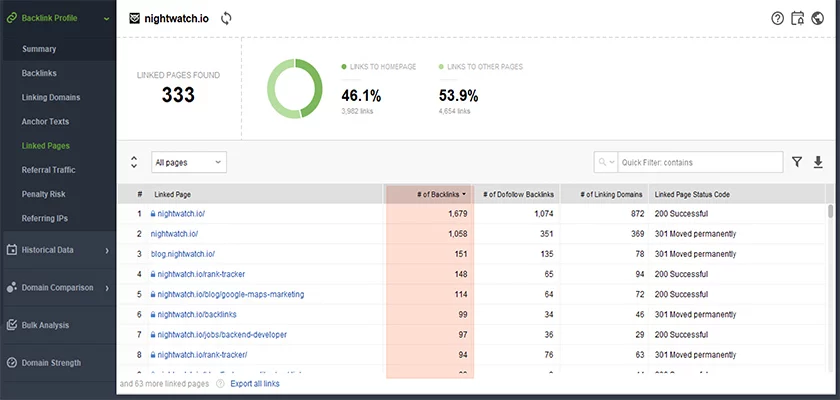Viewport: 840px width, 400px height.
Task: Click the help icon beside more linked pages
Action: [x=220, y=383]
